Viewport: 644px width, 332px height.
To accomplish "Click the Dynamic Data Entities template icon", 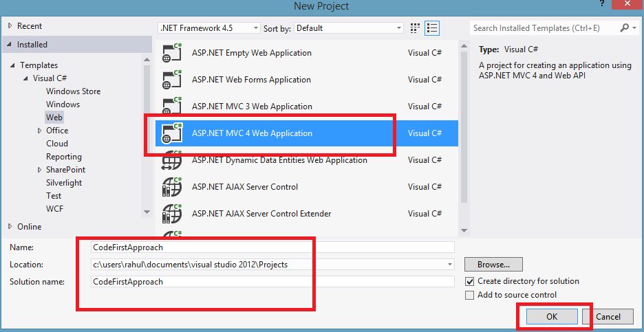I will (x=171, y=161).
